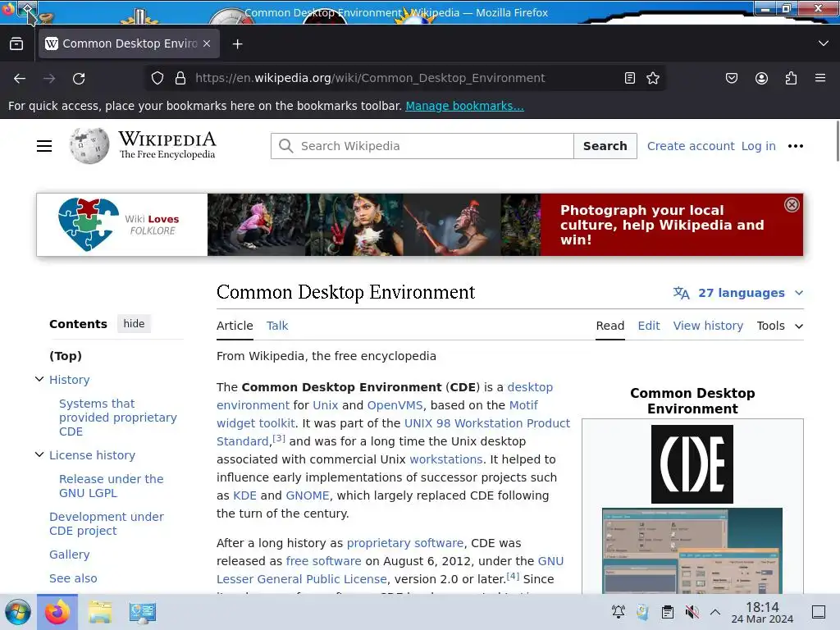Dismiss the Wiki Loves Folklore banner
The width and height of the screenshot is (840, 630).
(792, 204)
